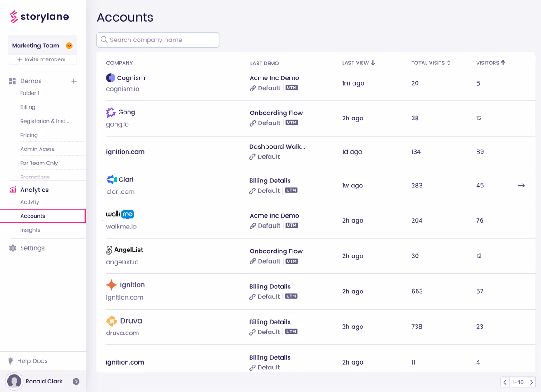Click the Analytics chart icon
The height and width of the screenshot is (392, 541).
(13, 190)
